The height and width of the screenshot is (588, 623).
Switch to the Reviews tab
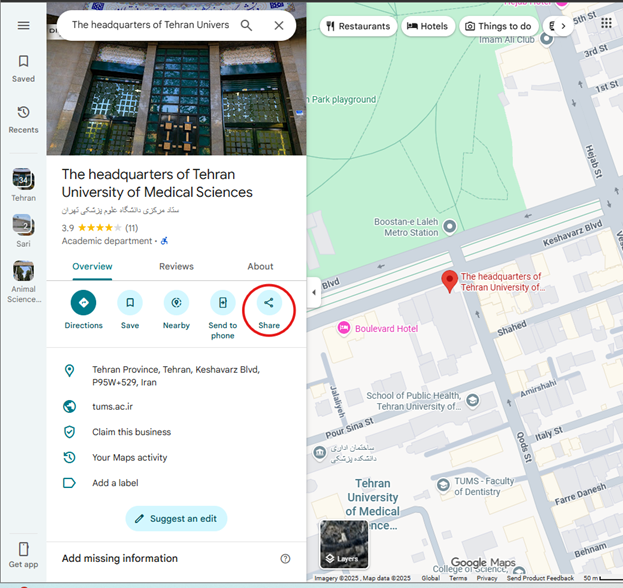coord(176,267)
